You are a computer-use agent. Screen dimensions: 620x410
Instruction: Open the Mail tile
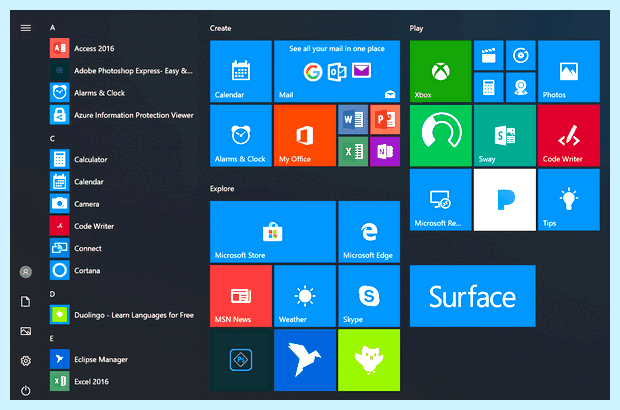(337, 71)
